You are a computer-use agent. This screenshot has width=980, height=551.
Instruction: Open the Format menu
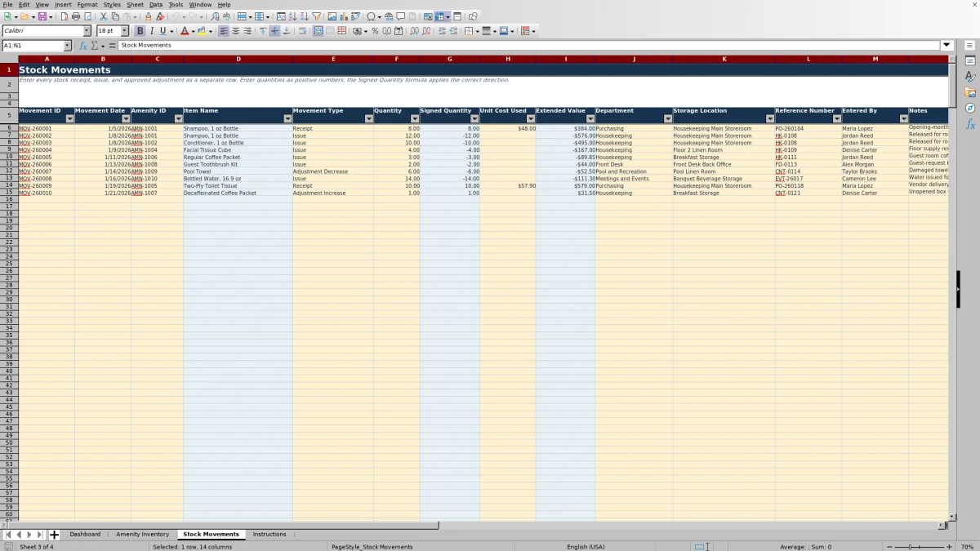click(x=87, y=4)
